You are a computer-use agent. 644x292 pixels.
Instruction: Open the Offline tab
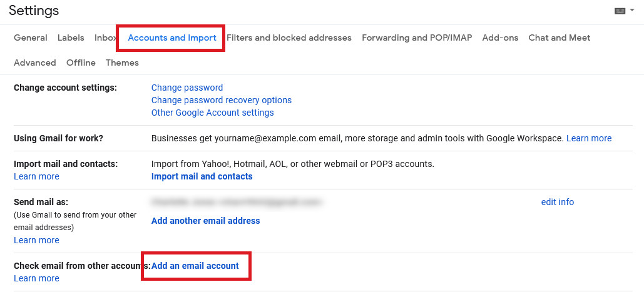coord(81,63)
